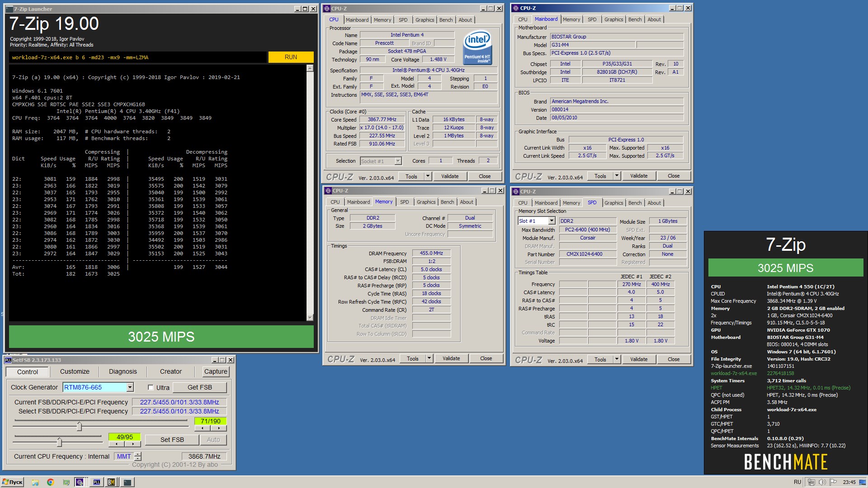This screenshot has width=868, height=488.
Task: Decrease the 49/95 step value
Action: tap(116, 444)
